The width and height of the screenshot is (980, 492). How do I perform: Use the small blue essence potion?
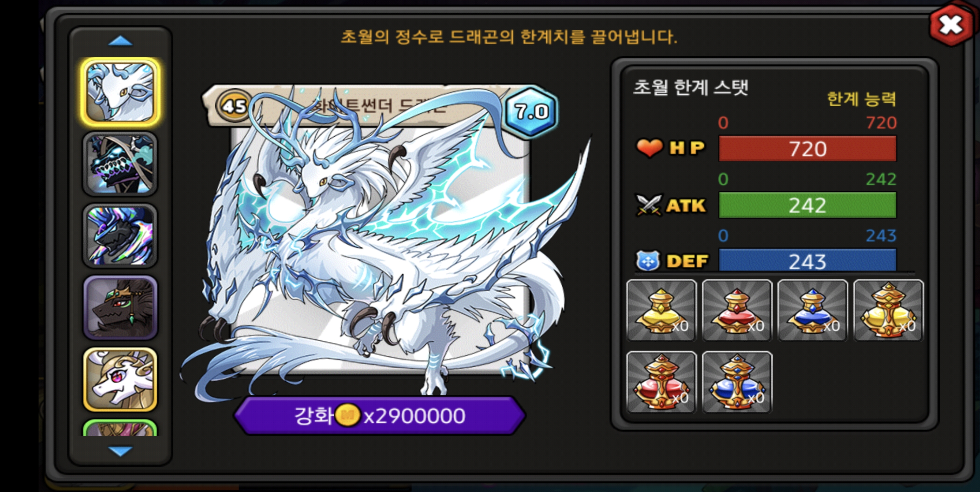coord(812,310)
